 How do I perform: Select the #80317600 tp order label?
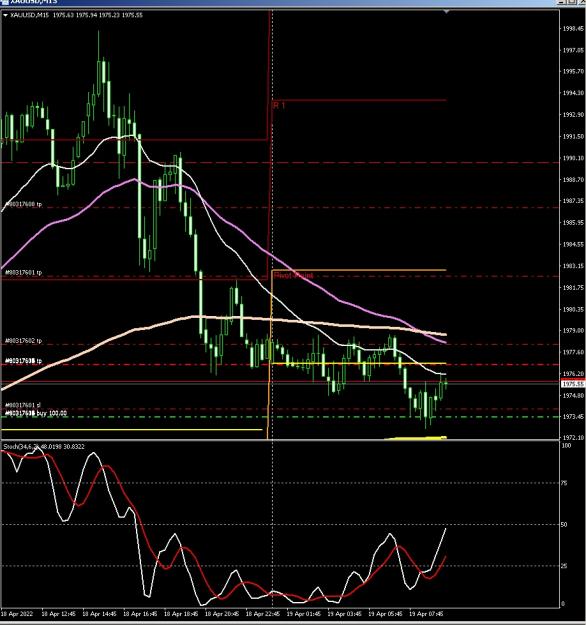tap(23, 204)
